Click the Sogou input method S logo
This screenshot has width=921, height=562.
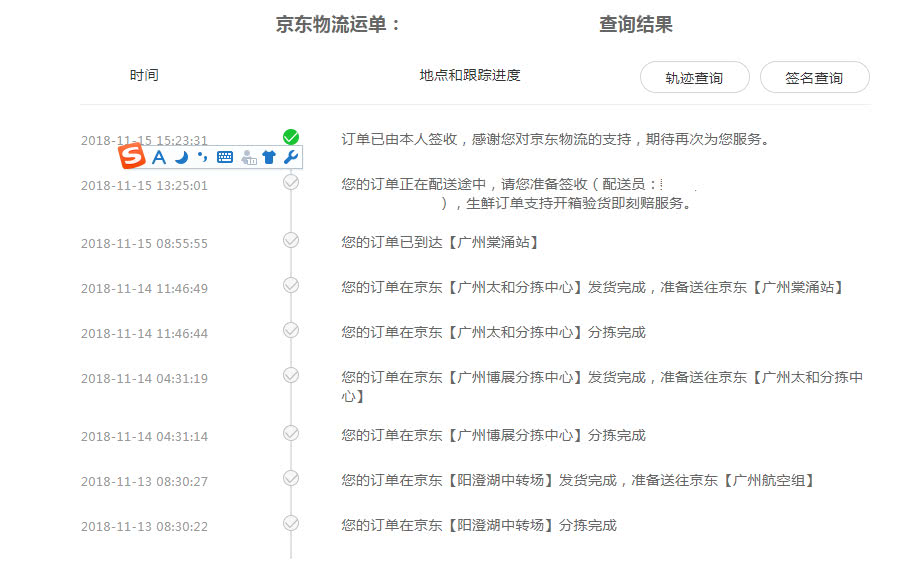tap(133, 157)
